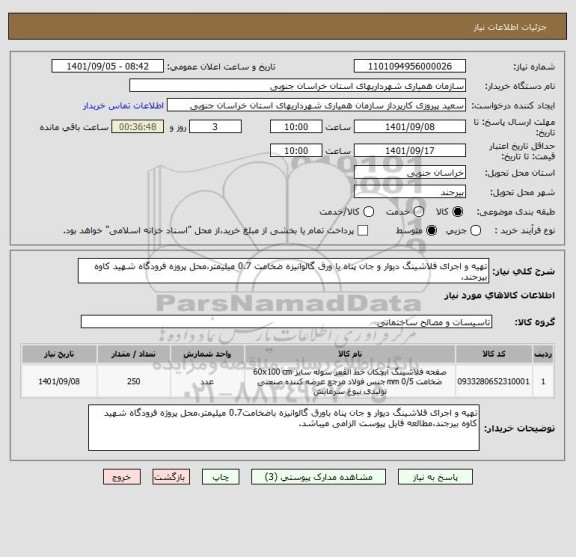The height and width of the screenshot is (557, 576).
Task: Click the remaining time 00:36:48 field
Action: pyautogui.click(x=138, y=127)
